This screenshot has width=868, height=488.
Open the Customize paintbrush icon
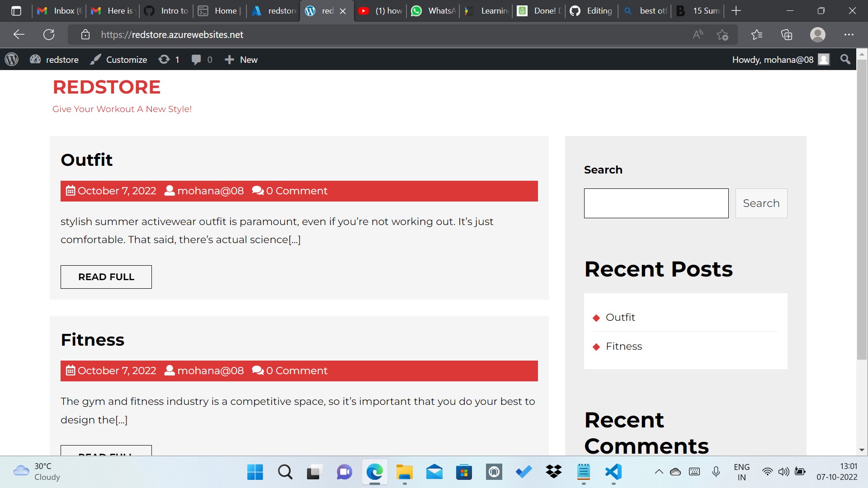point(95,59)
